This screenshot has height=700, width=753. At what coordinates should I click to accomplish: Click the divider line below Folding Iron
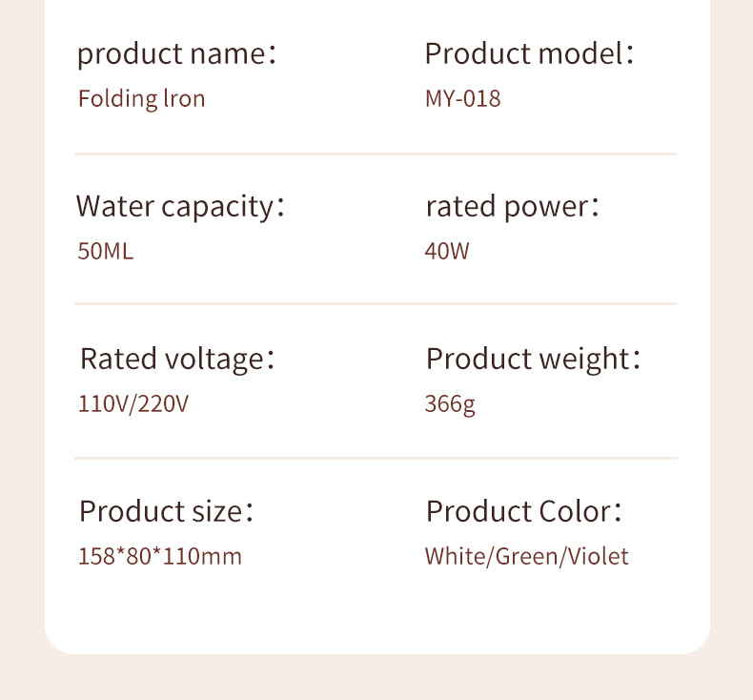click(x=376, y=154)
